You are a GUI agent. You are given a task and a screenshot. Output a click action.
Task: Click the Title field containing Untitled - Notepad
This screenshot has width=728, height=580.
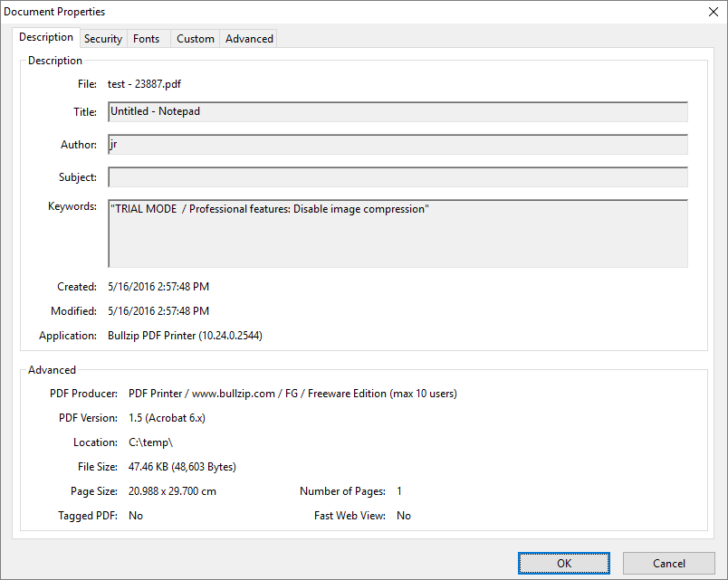[x=398, y=112]
